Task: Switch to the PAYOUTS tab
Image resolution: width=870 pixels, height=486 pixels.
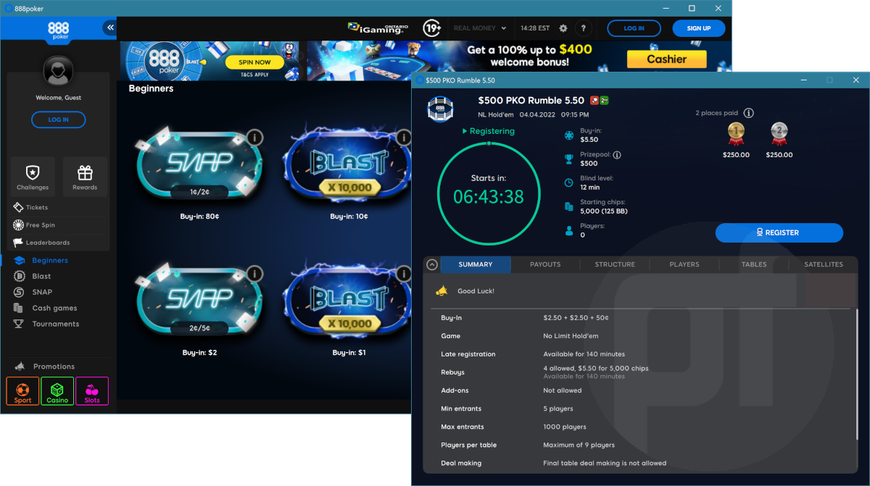Action: tap(545, 265)
